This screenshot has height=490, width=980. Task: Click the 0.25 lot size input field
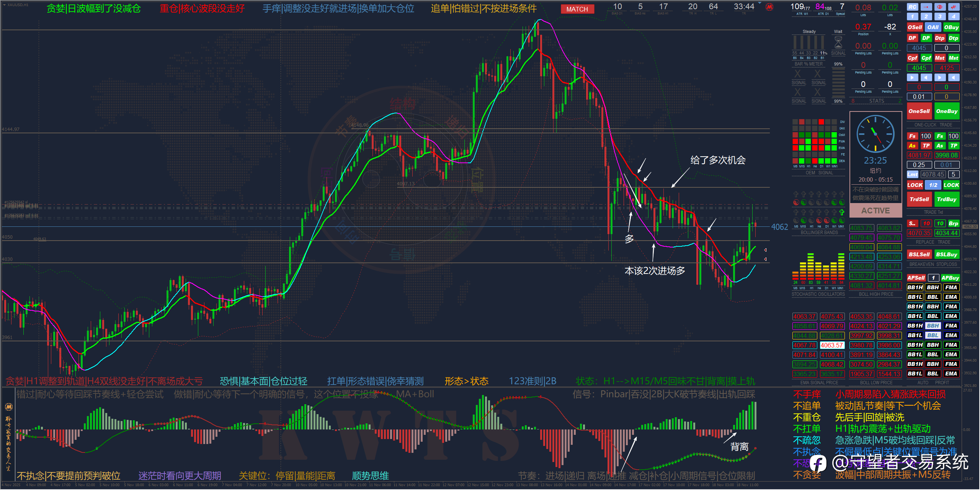click(x=919, y=165)
